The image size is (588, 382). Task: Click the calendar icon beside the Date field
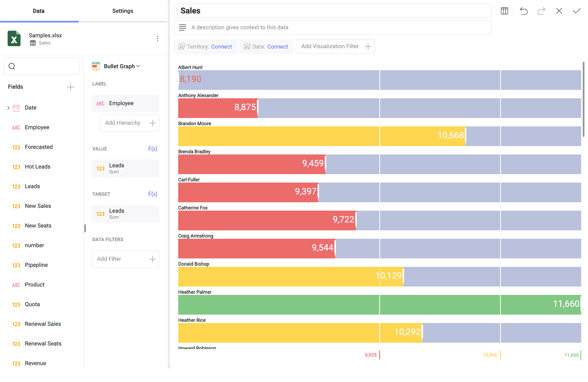[x=16, y=108]
